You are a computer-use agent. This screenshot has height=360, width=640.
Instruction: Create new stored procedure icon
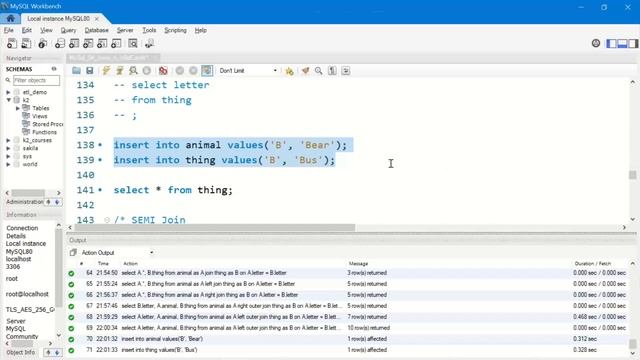(102, 44)
